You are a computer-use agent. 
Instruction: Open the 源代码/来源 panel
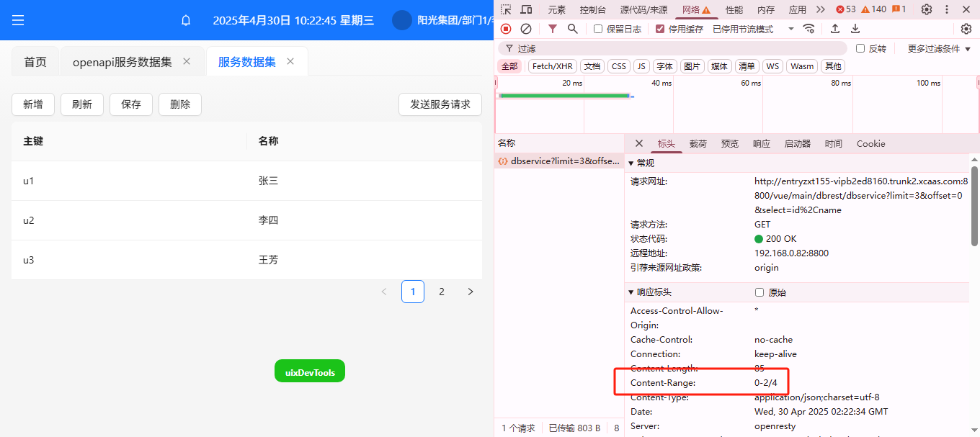pyautogui.click(x=643, y=9)
